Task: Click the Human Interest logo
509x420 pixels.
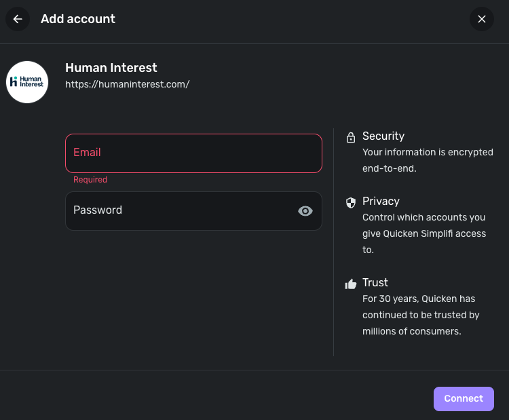Action: (27, 82)
